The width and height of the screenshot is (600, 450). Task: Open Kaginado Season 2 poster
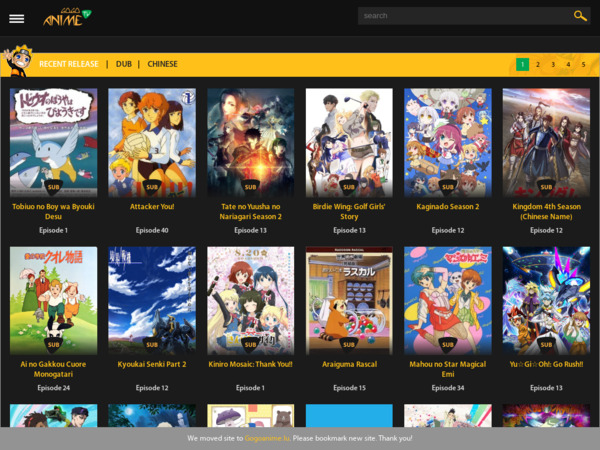(x=448, y=143)
